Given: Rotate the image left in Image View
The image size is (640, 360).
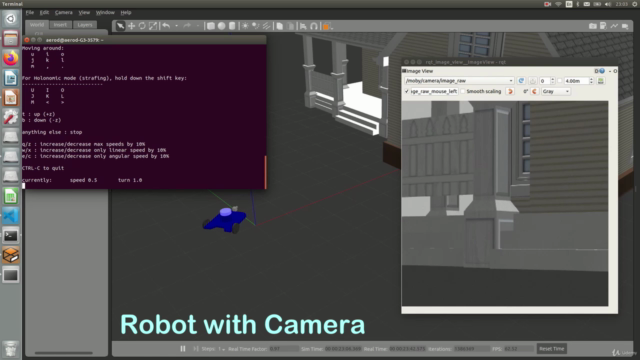Looking at the screenshot, I should pos(510,91).
